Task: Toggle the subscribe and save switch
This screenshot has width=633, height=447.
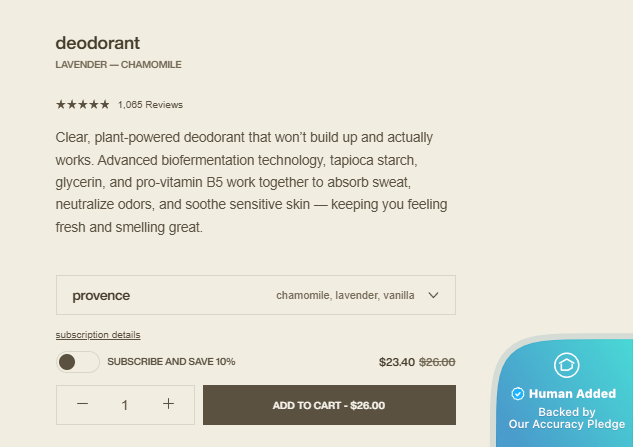Action: pyautogui.click(x=77, y=362)
